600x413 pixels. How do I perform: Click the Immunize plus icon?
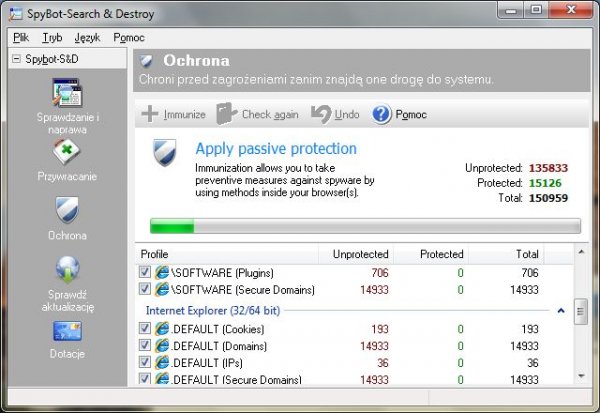150,114
